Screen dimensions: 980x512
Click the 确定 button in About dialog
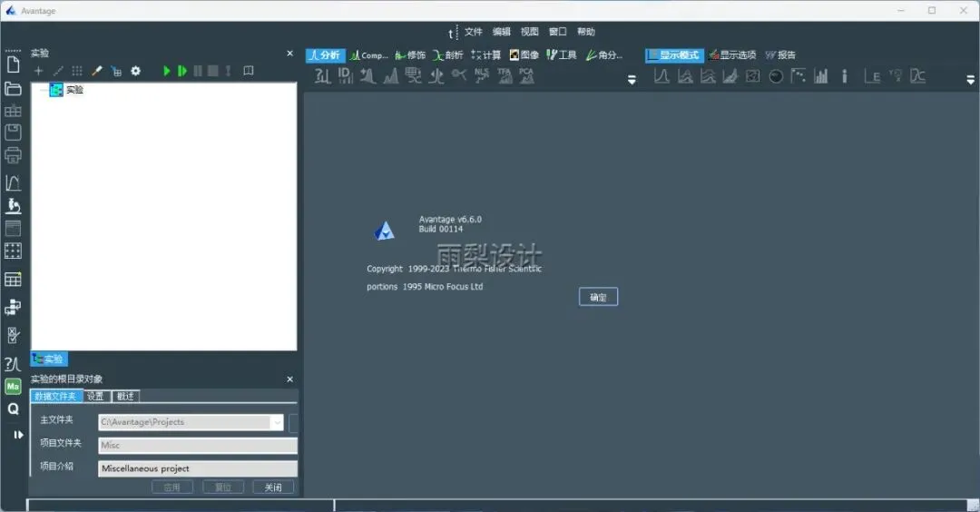click(x=598, y=297)
